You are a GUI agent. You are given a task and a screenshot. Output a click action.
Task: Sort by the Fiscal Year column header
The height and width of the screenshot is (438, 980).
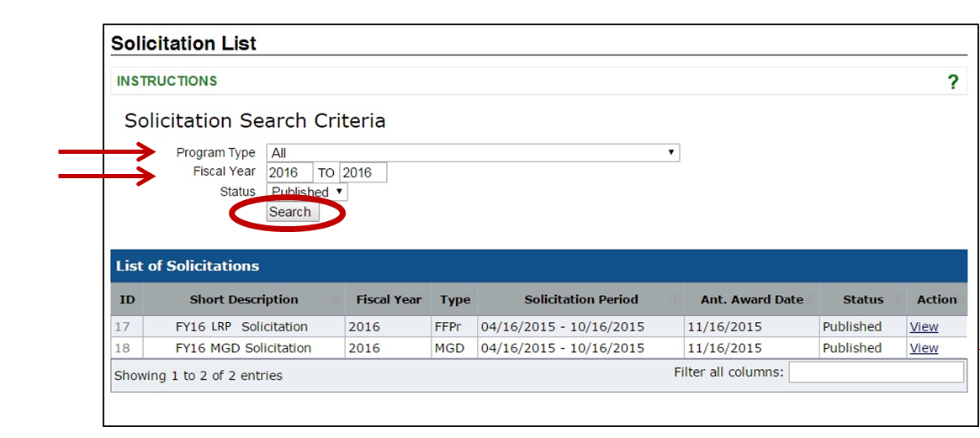389,299
